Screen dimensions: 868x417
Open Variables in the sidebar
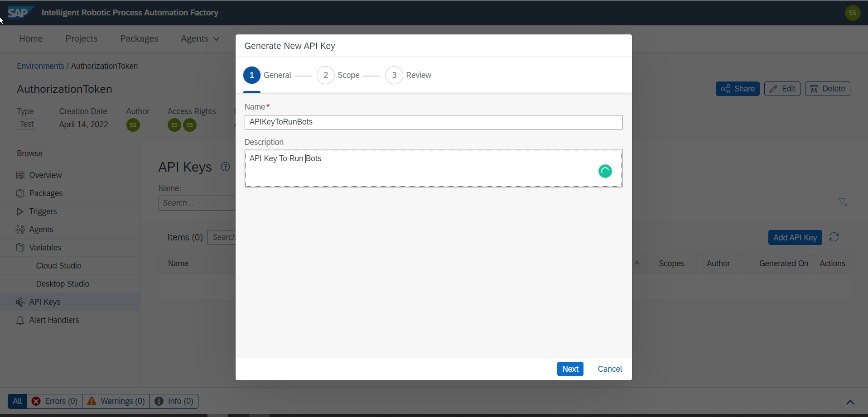70,248
